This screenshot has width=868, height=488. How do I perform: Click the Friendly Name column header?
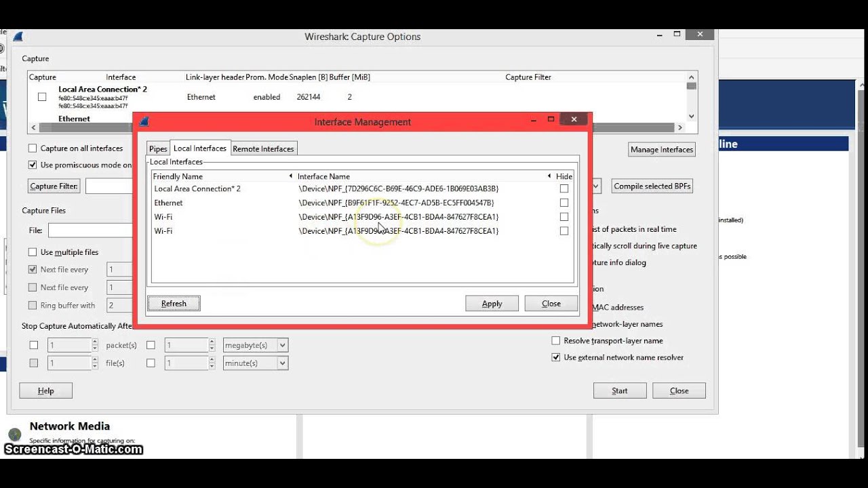tap(222, 176)
